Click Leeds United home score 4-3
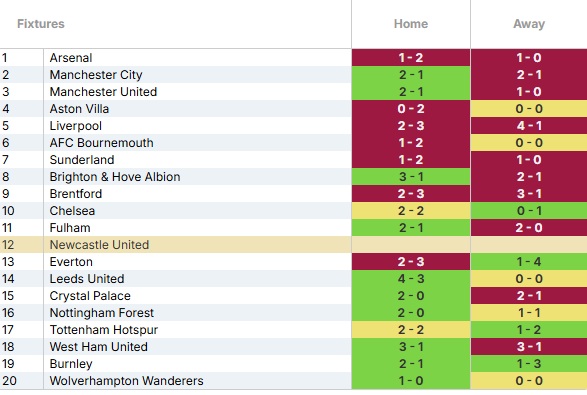 click(x=411, y=279)
